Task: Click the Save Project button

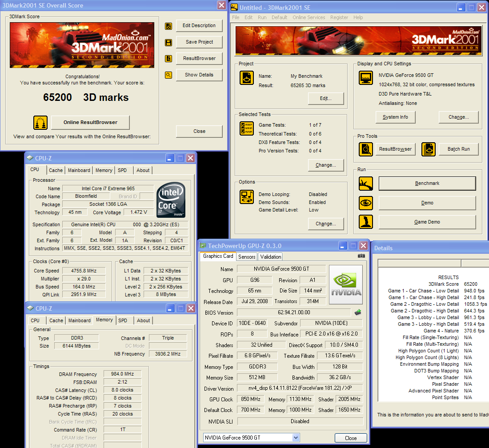Action: pyautogui.click(x=199, y=42)
